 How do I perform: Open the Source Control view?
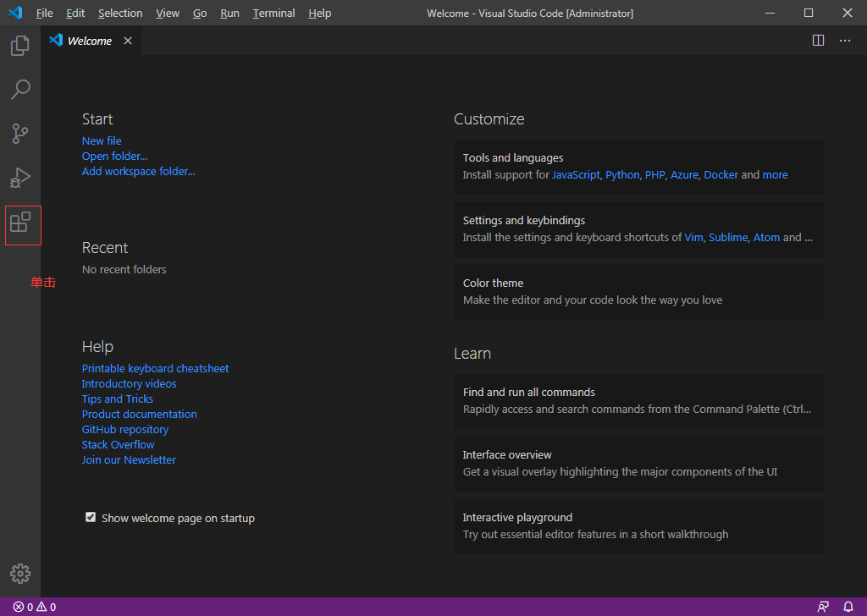coord(20,134)
